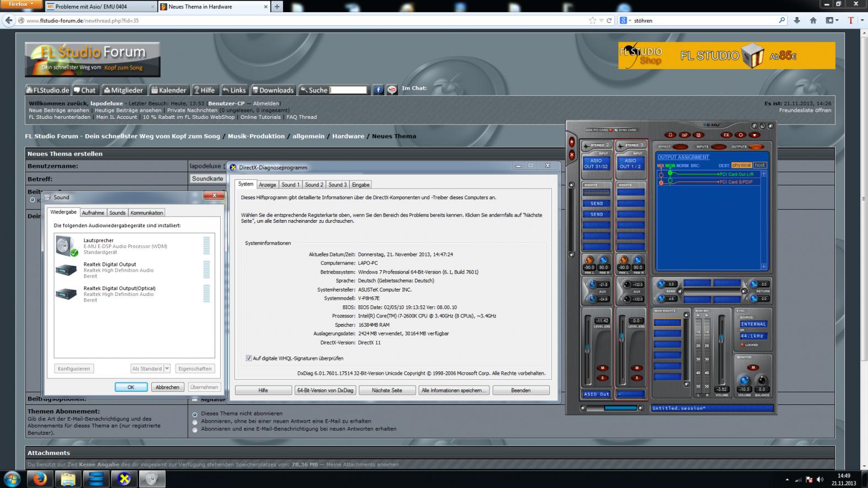This screenshot has width=868, height=488.
Task: Open Kommunikation tab in Sound dialog
Action: (147, 213)
